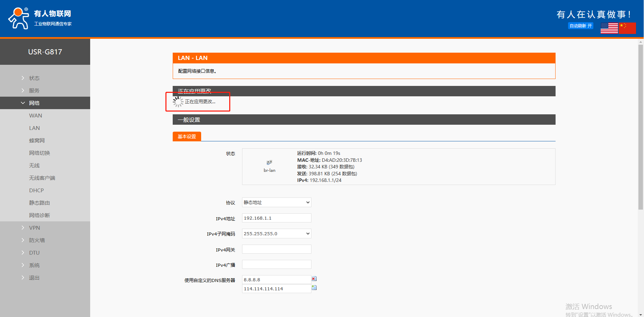This screenshot has height=317, width=644.
Task: Select the 基本设置 tab
Action: pos(187,137)
